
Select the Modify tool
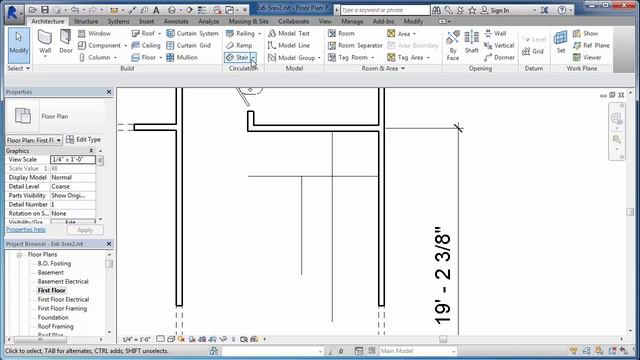[19, 45]
